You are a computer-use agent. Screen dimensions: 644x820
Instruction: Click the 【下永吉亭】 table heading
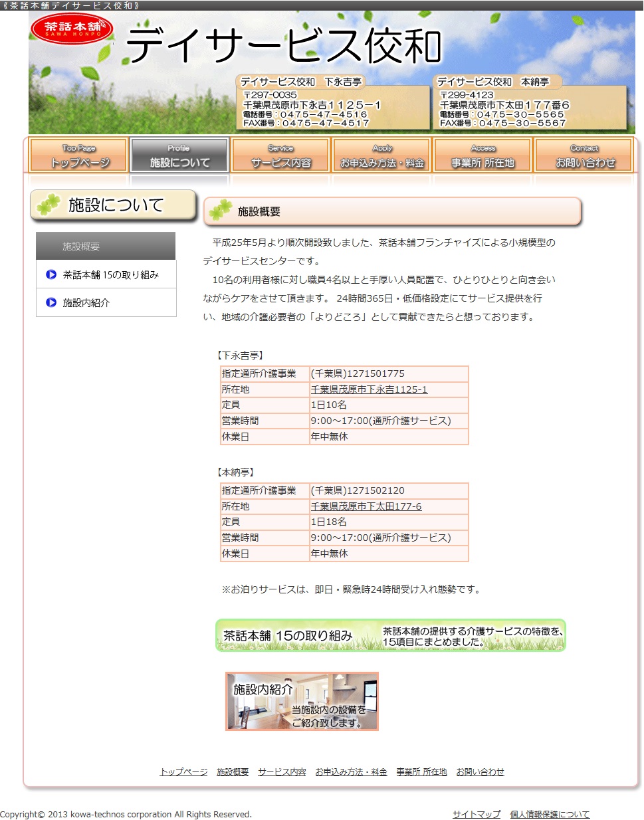(240, 356)
